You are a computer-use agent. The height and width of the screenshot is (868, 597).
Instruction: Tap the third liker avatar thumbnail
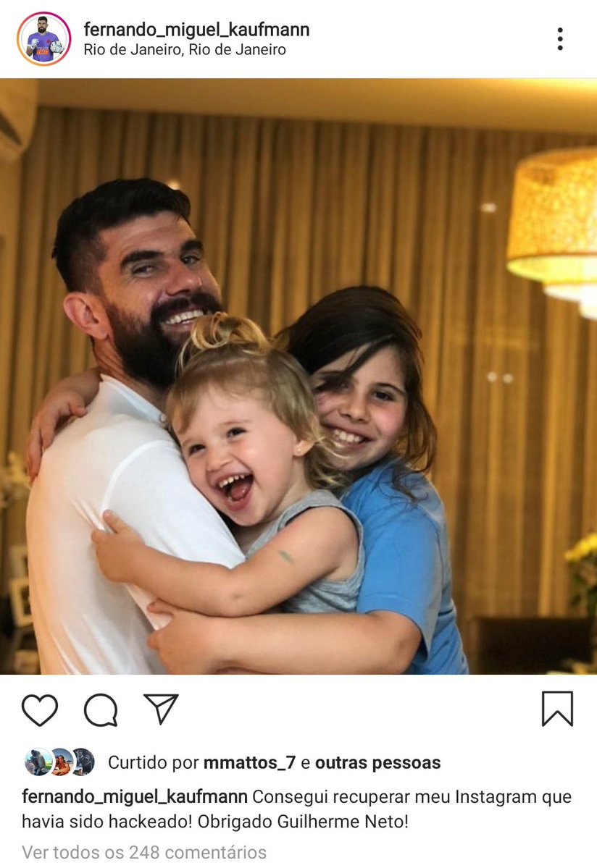tap(83, 762)
